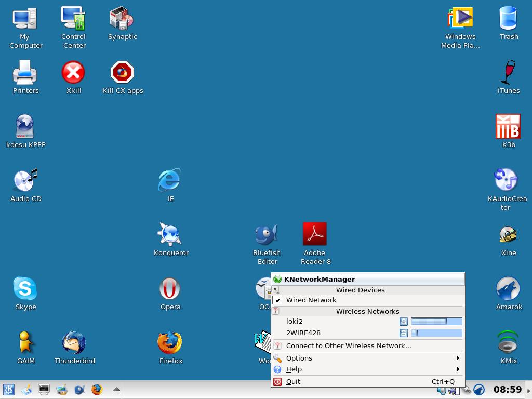The width and height of the screenshot is (532, 399).
Task: Open Adobe Reader 8 desktop icon
Action: click(315, 244)
